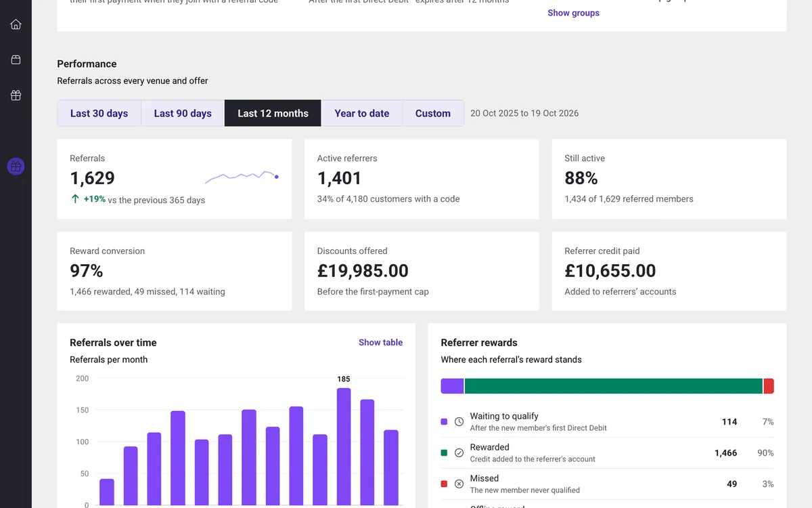Select the Last 12 months range
812x508 pixels.
click(273, 113)
